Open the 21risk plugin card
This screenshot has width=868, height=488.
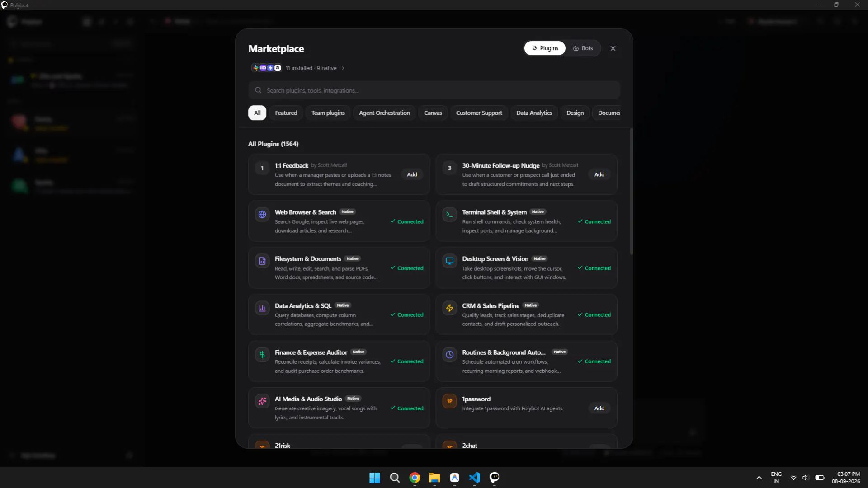(x=339, y=441)
